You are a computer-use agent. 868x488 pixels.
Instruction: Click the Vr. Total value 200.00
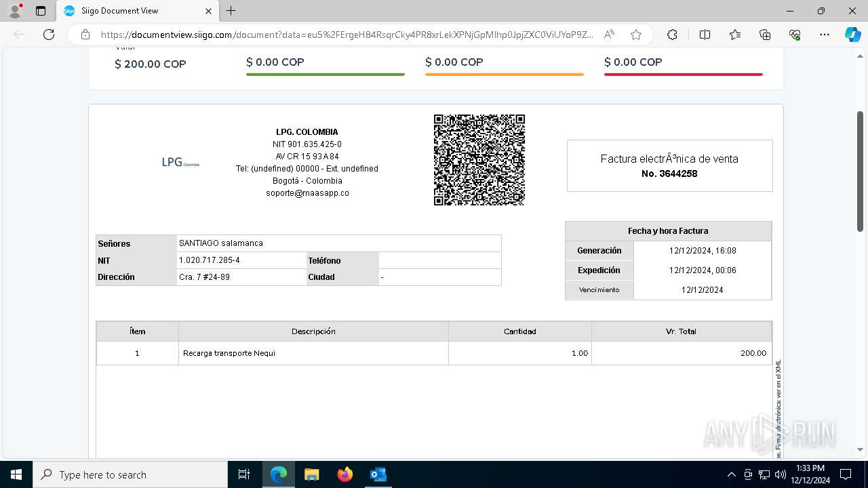[x=753, y=353]
